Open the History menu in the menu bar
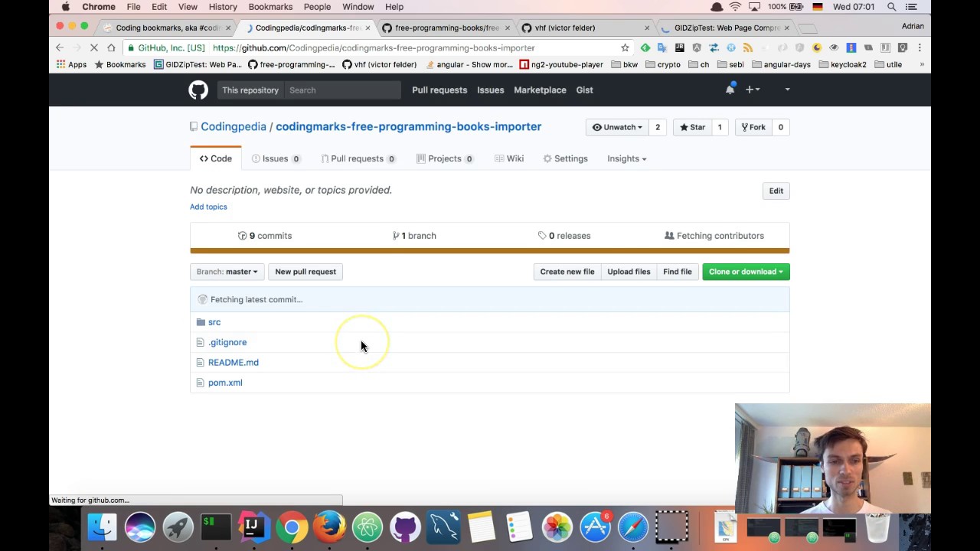Image resolution: width=980 pixels, height=551 pixels. 223,7
